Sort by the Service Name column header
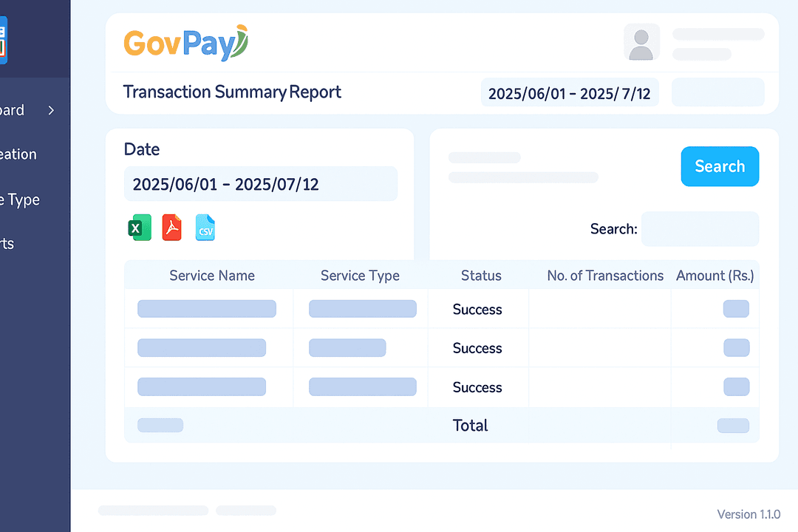This screenshot has height=532, width=798. click(x=212, y=276)
